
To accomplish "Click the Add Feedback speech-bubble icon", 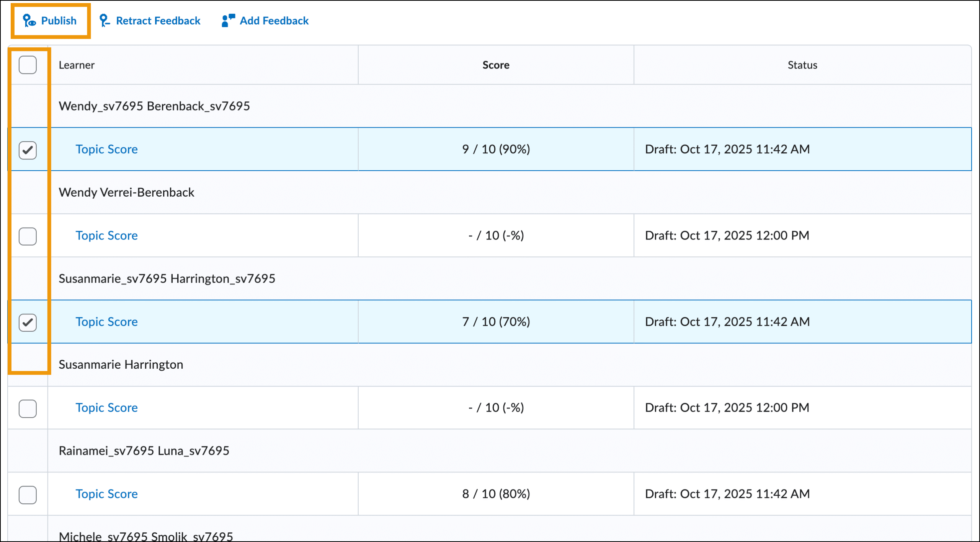I will pyautogui.click(x=228, y=21).
